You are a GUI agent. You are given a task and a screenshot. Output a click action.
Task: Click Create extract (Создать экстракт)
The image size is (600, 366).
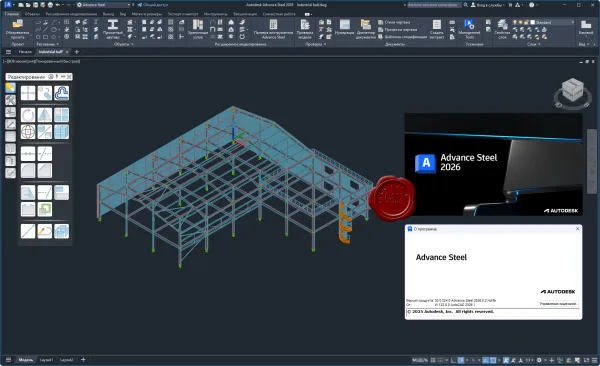click(x=437, y=29)
